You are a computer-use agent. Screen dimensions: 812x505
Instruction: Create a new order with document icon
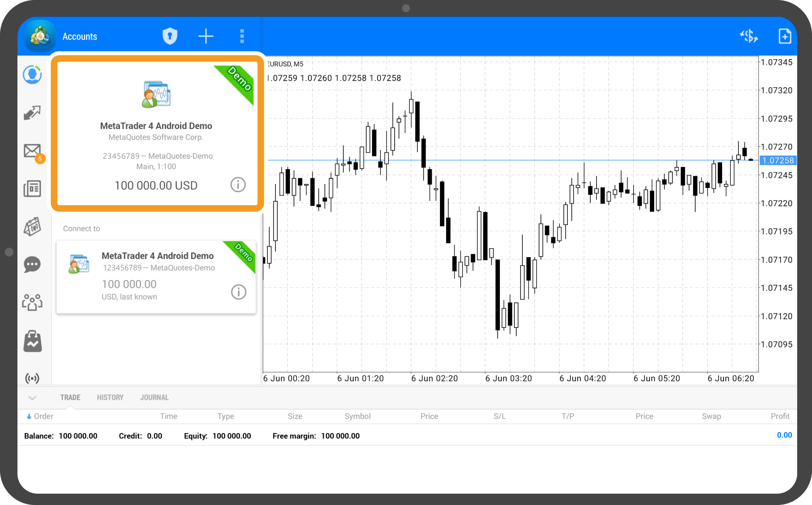(x=785, y=36)
